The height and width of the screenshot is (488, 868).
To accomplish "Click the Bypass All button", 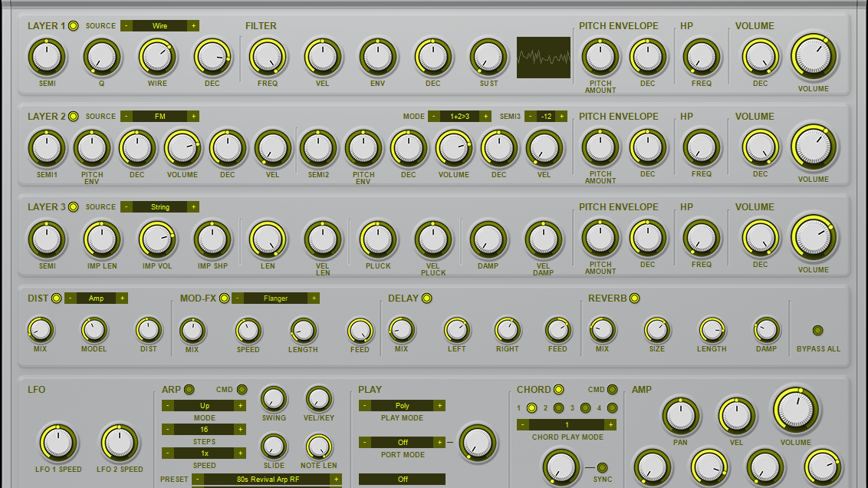I will [x=817, y=331].
